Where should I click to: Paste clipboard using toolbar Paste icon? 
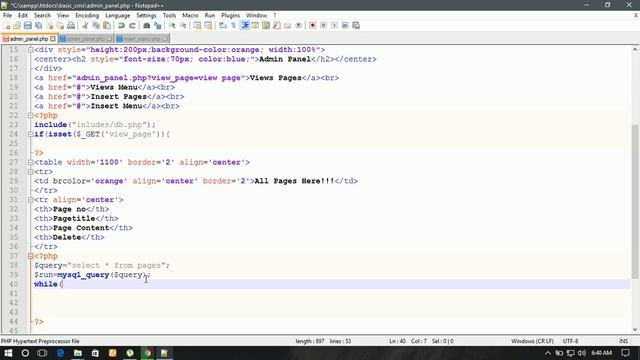click(x=107, y=26)
